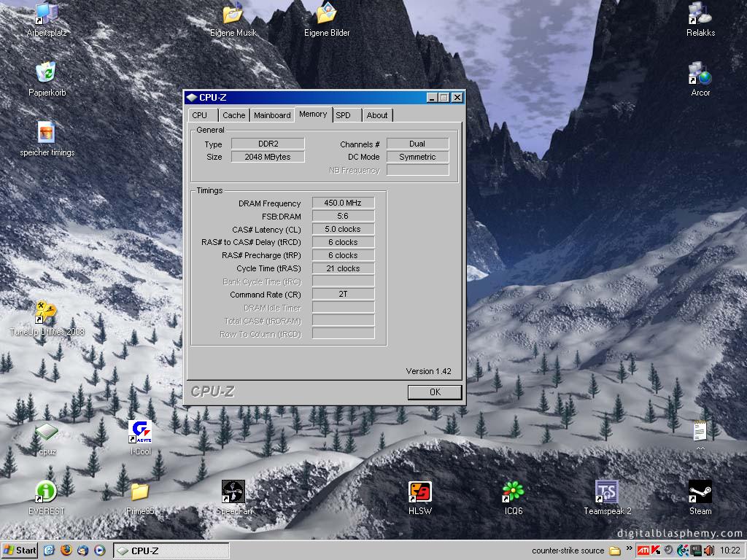Open the Eigene Musik folder icon
This screenshot has height=560, width=747.
point(233,13)
